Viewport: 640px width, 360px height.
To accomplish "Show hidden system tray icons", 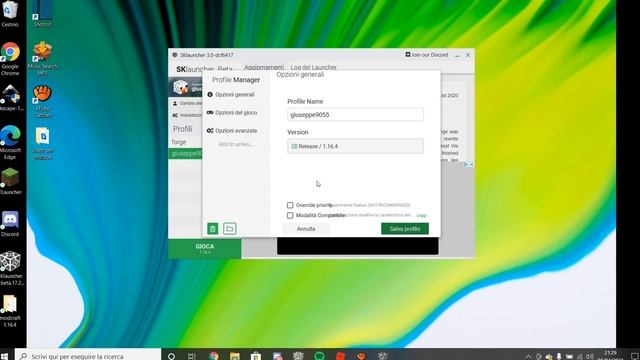I will click(x=528, y=356).
